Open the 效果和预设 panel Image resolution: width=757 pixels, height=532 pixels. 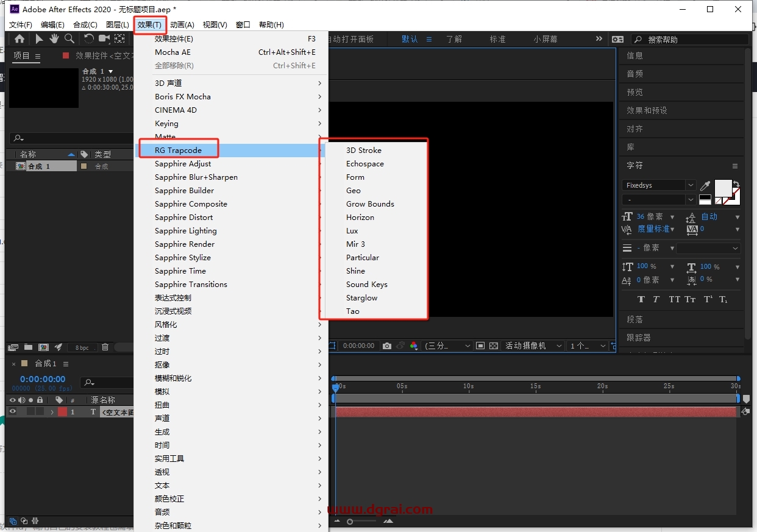point(647,110)
